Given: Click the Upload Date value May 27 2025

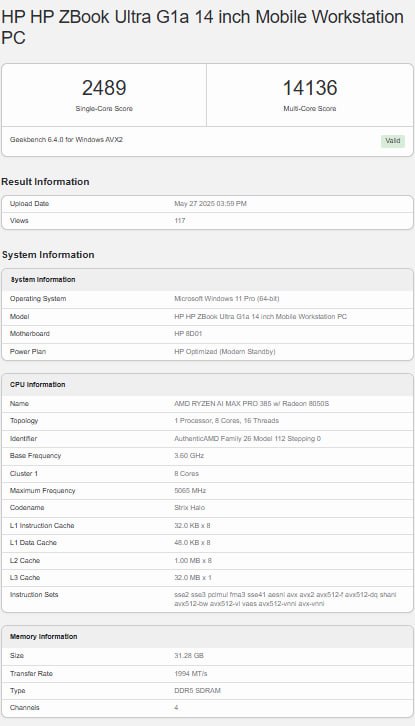Looking at the screenshot, I should [x=210, y=204].
